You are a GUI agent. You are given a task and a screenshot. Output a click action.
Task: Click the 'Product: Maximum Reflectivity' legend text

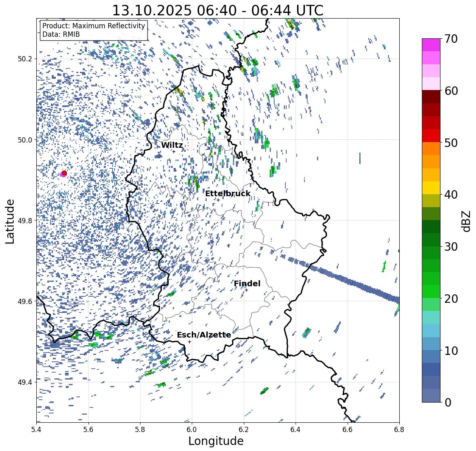(x=94, y=26)
